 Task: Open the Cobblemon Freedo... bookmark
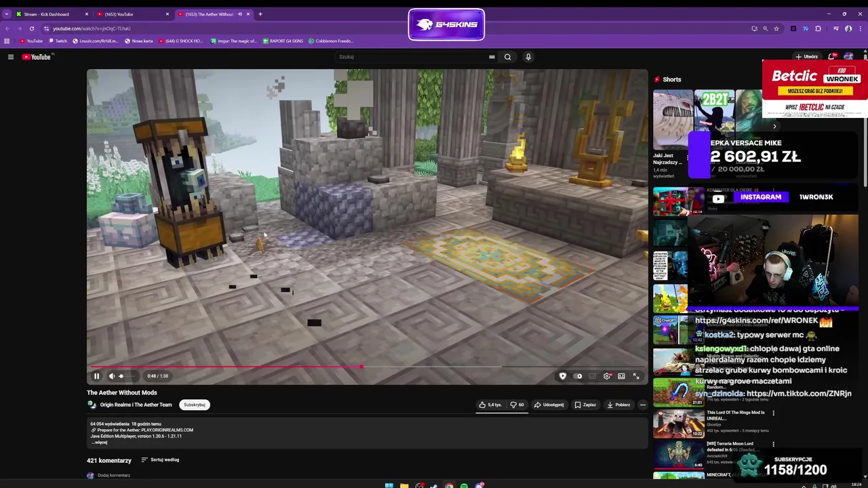pos(331,41)
